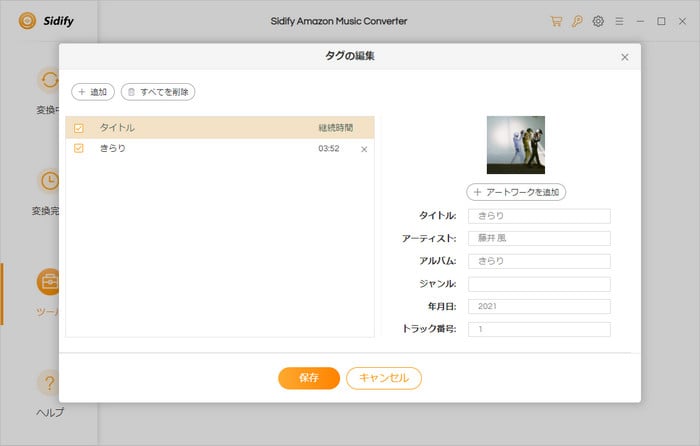Click the ヘルプ label in sidebar
This screenshot has width=700, height=446.
(50, 413)
